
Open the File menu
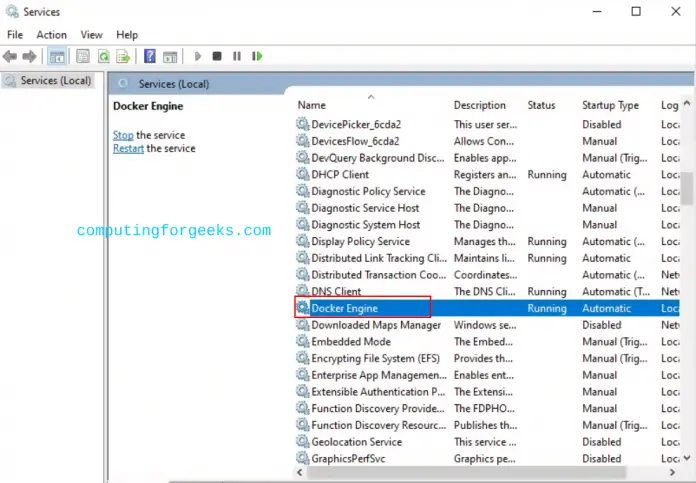click(15, 35)
